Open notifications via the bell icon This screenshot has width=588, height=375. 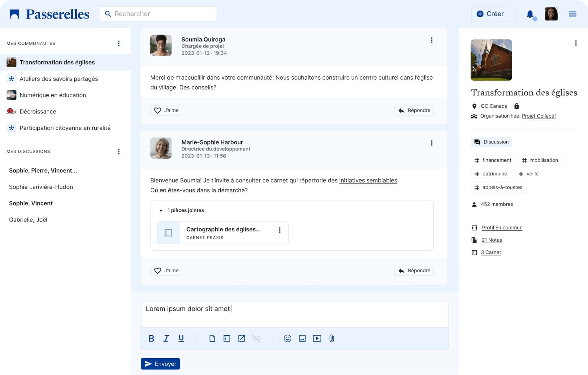click(x=530, y=14)
